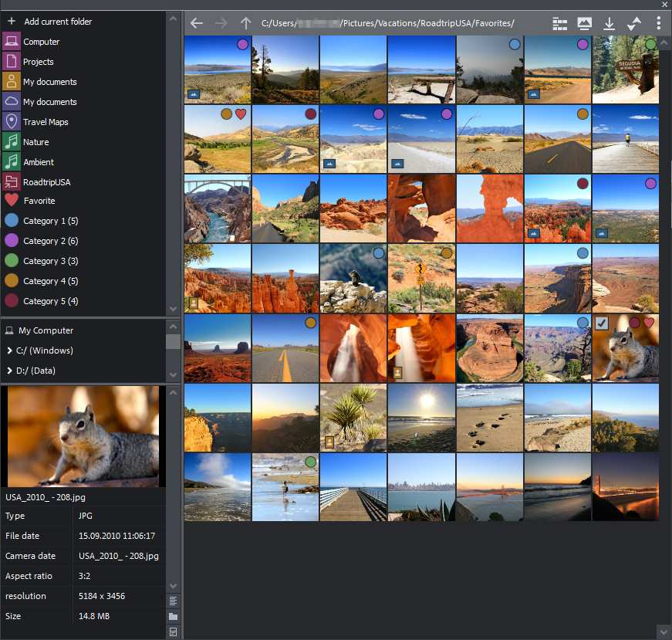Viewport: 672px width, 640px height.
Task: Click the Type value JPG
Action: pyautogui.click(x=86, y=516)
